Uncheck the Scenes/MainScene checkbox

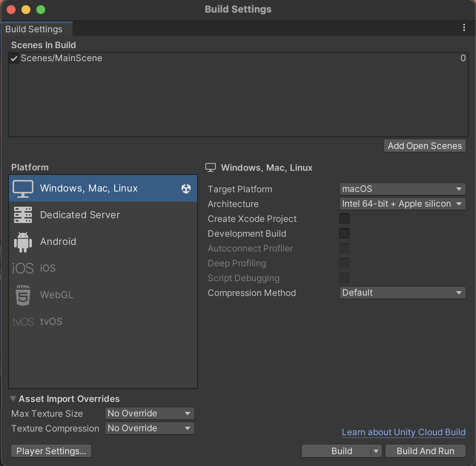(14, 59)
